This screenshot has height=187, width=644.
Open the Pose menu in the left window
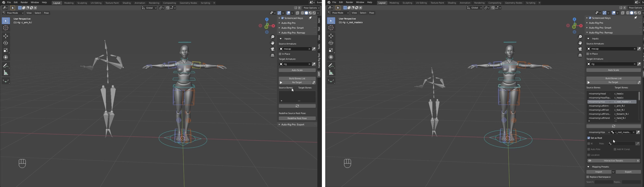coord(46,13)
